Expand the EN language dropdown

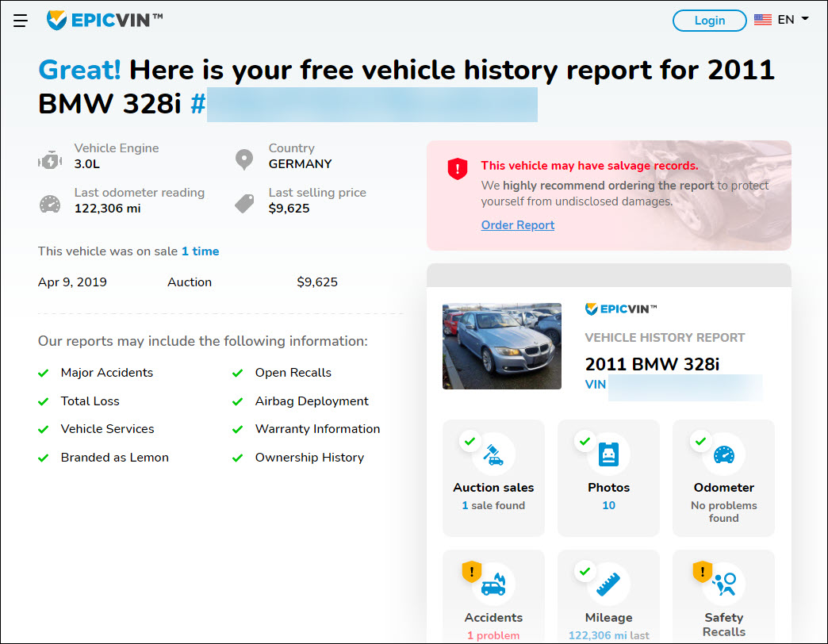[x=793, y=20]
